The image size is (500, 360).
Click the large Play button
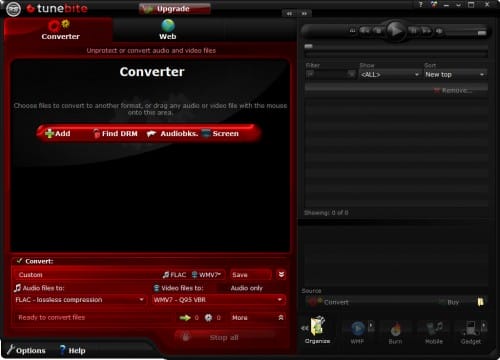click(395, 31)
